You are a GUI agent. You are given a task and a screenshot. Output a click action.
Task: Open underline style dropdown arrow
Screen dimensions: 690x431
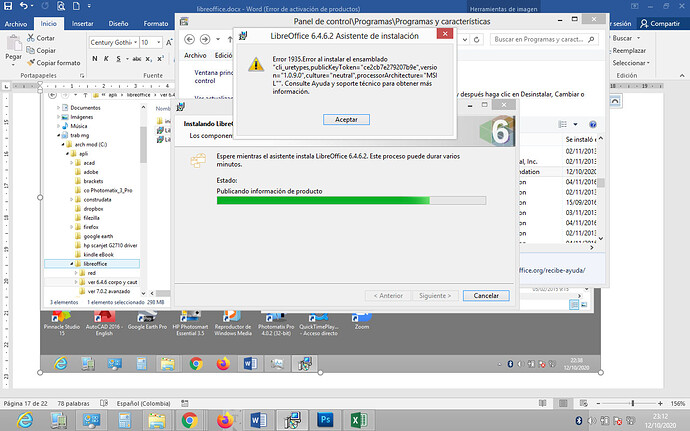(x=127, y=59)
